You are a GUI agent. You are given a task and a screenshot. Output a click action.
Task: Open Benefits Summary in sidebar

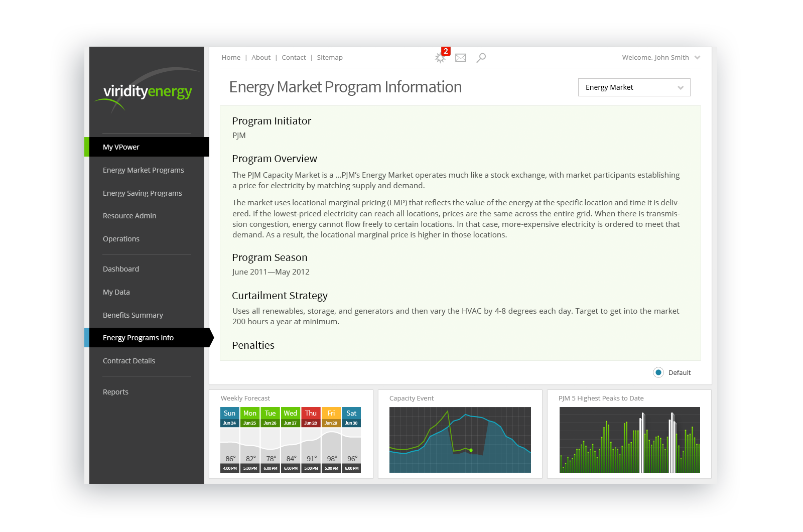133,315
